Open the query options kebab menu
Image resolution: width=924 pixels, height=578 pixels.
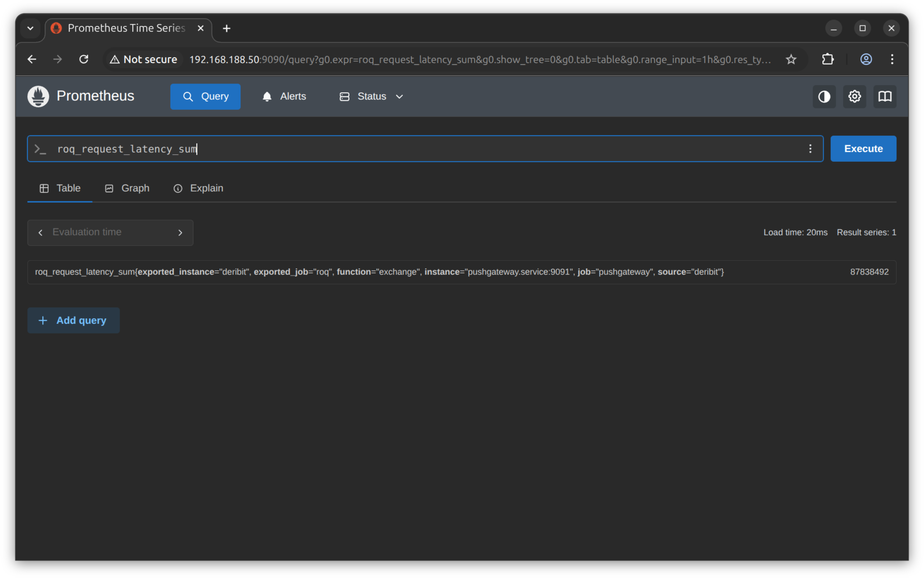[x=810, y=149]
